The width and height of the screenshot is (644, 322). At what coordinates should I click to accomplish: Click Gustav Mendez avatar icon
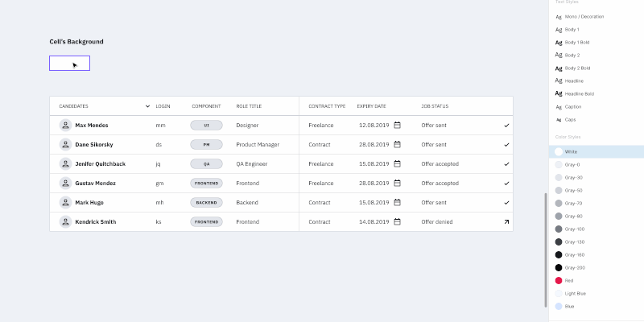point(65,184)
